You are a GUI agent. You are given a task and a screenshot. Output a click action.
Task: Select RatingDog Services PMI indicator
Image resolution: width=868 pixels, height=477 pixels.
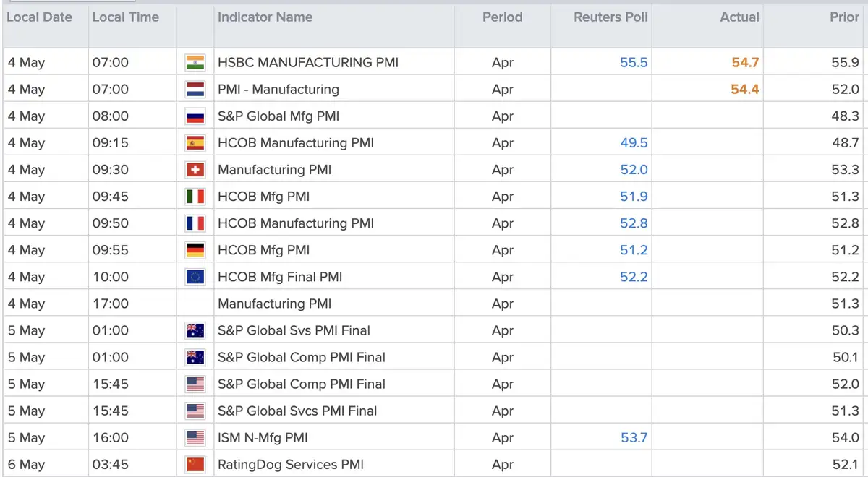pyautogui.click(x=291, y=465)
